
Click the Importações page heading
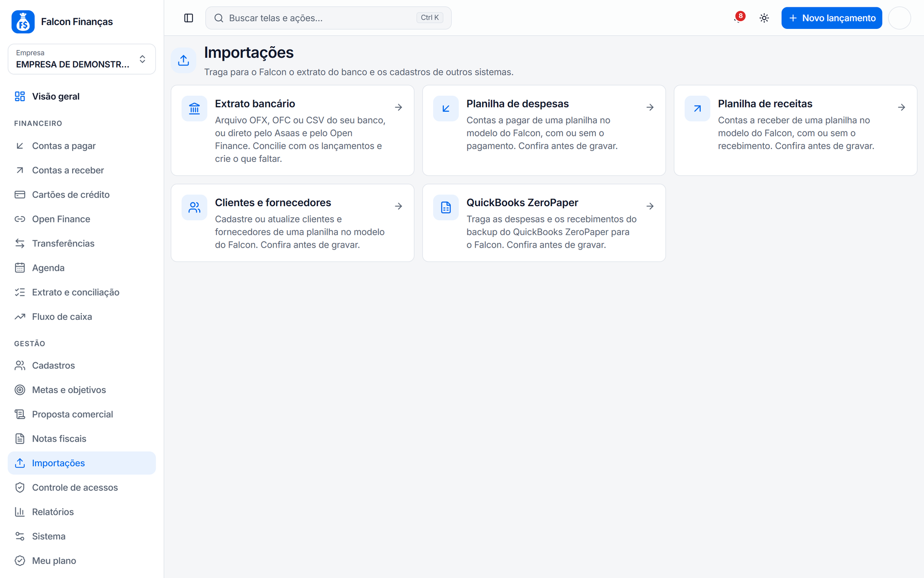(249, 53)
